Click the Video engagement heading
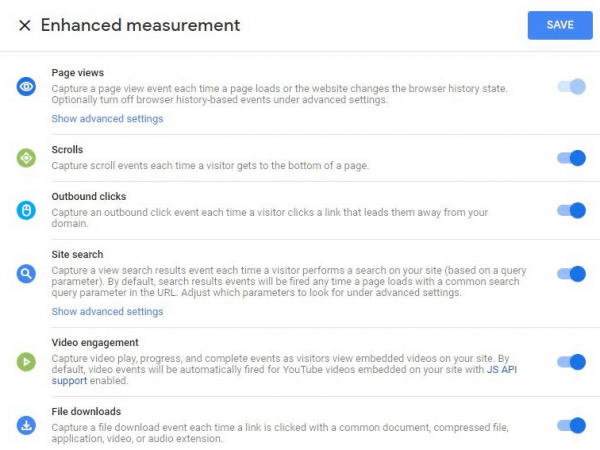Image resolution: width=600 pixels, height=450 pixels. click(x=95, y=343)
